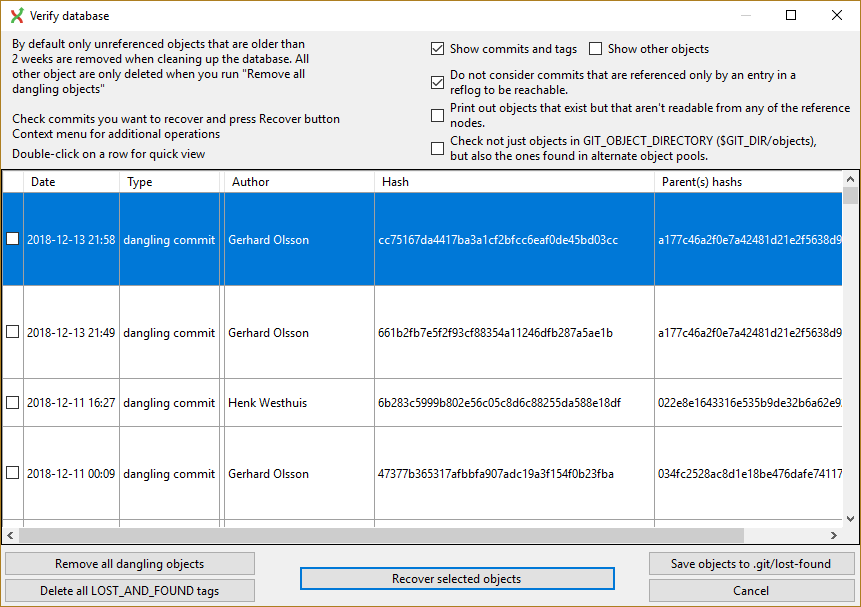Click vertical scrollbar down arrow
Image resolution: width=861 pixels, height=607 pixels.
click(850, 519)
